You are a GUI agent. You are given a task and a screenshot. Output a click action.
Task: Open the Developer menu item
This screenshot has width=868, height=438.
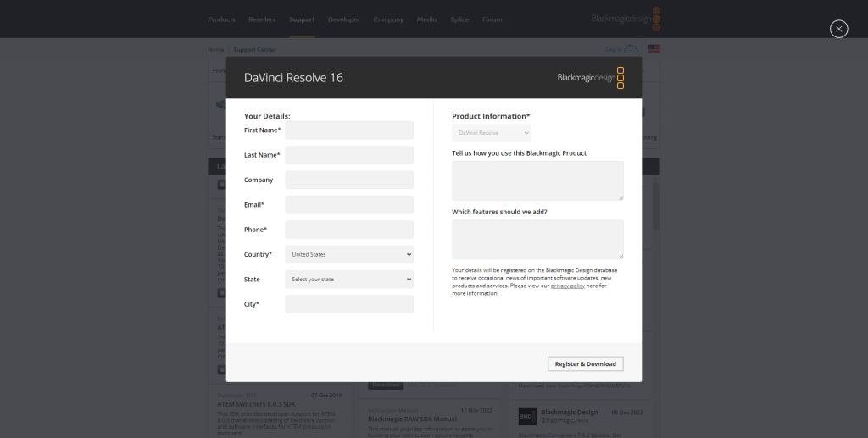tap(344, 19)
